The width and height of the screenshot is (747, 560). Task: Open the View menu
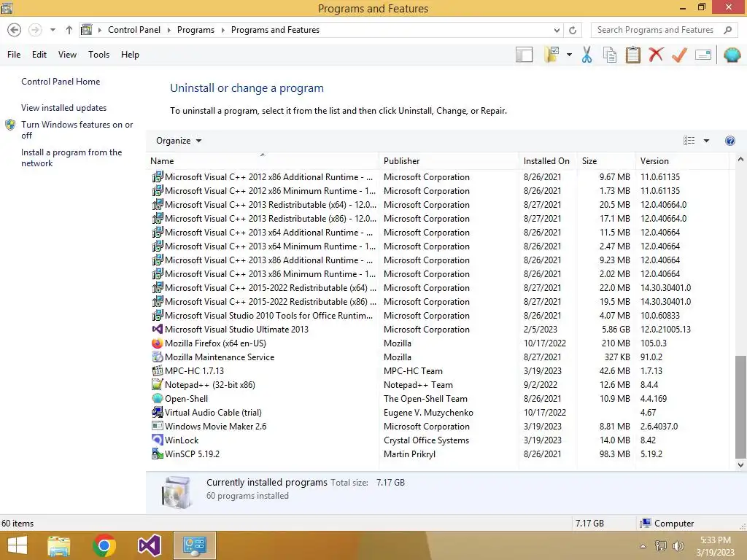pos(67,55)
